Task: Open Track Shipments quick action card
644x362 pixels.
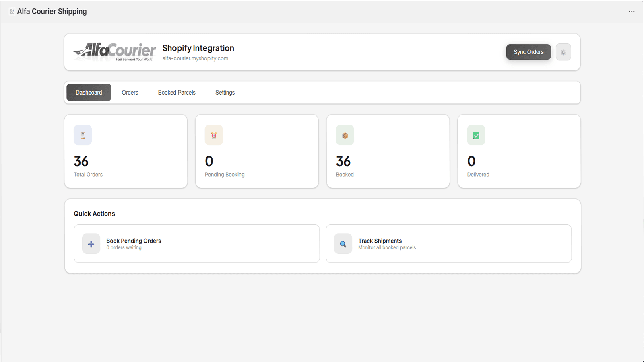Action: (x=449, y=244)
